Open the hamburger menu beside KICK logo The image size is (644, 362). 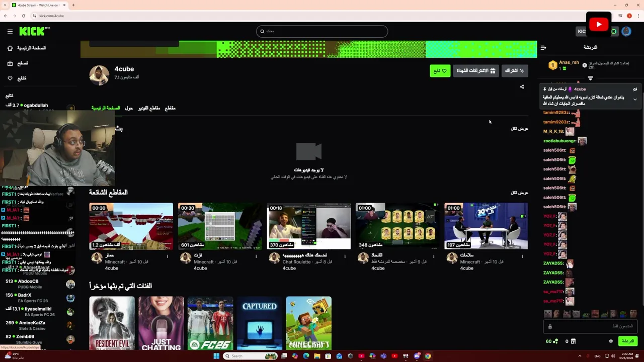pyautogui.click(x=10, y=31)
